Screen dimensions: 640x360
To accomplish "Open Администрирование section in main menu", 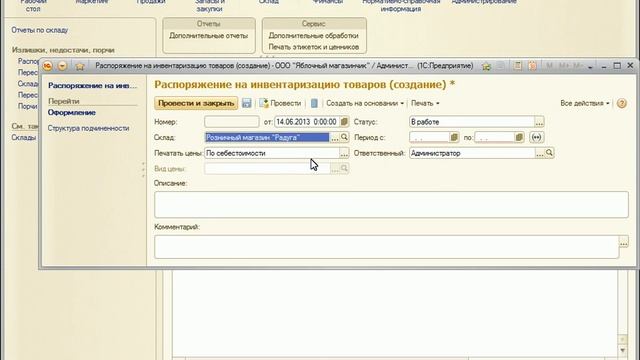I will click(x=484, y=2).
